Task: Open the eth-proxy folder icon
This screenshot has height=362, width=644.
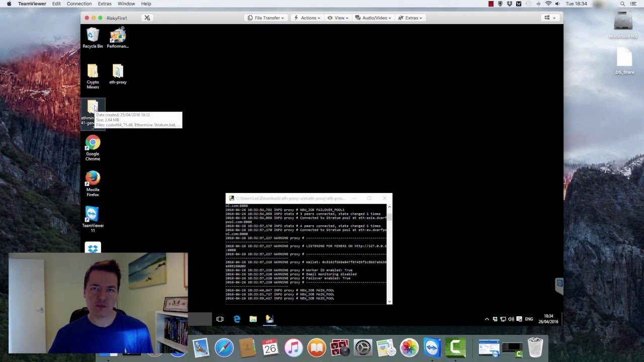Action: [118, 74]
